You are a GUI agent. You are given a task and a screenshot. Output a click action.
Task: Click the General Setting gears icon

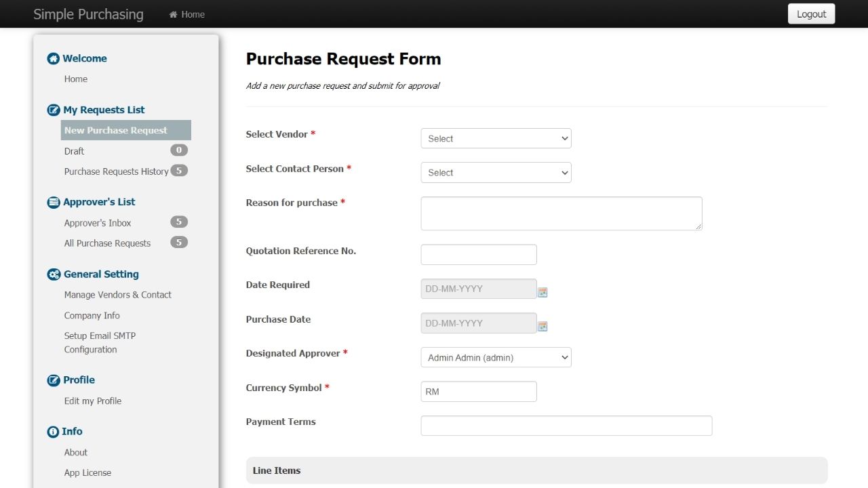pos(54,274)
